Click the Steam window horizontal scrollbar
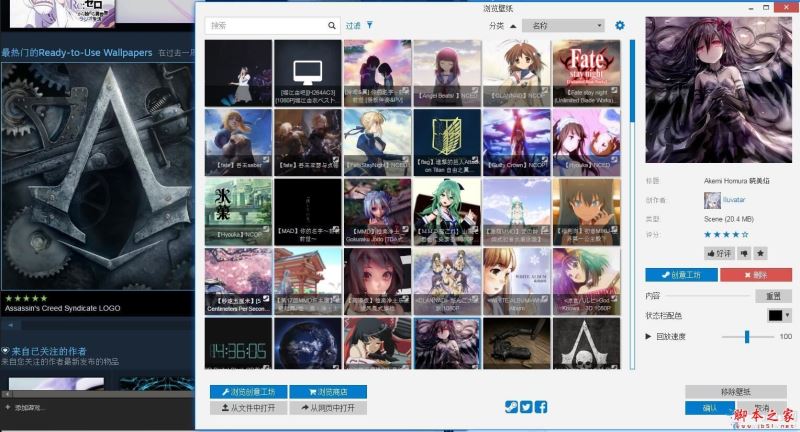The width and height of the screenshot is (800, 432). [x=98, y=394]
